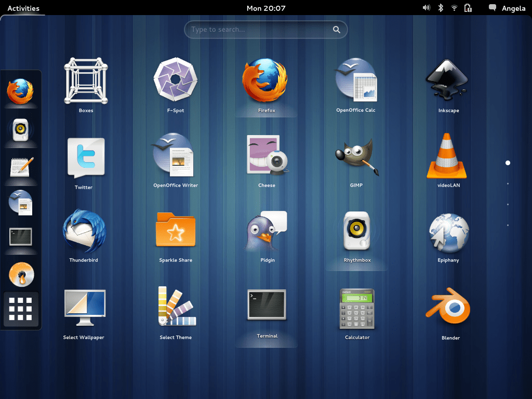This screenshot has width=532, height=399.
Task: Open GIMP image editor
Action: point(357,157)
